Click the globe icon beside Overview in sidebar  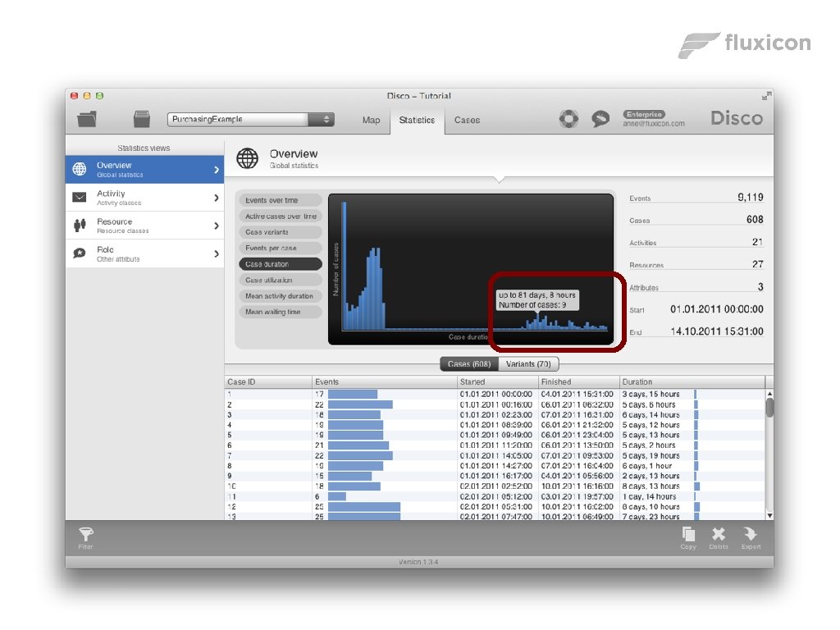coord(80,169)
